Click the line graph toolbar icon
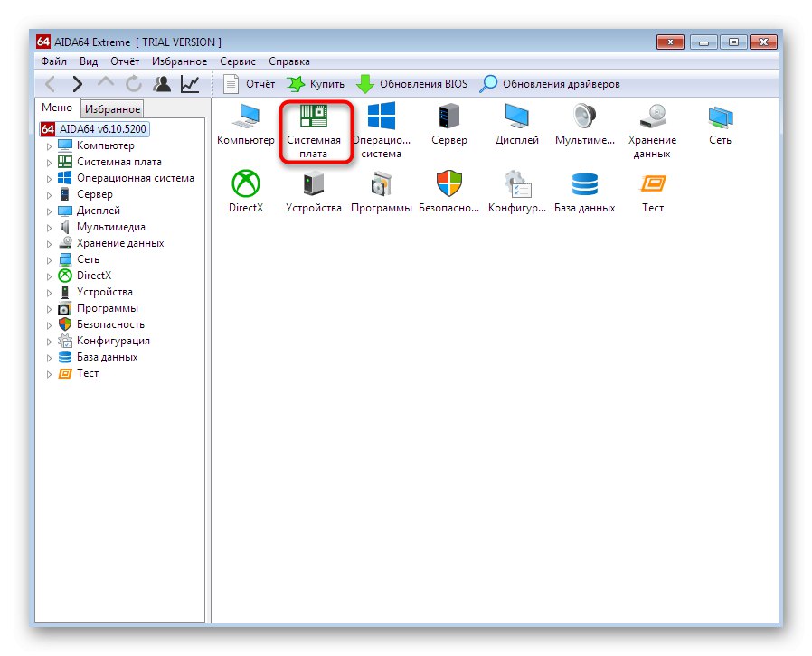812x656 pixels. pyautogui.click(x=190, y=84)
